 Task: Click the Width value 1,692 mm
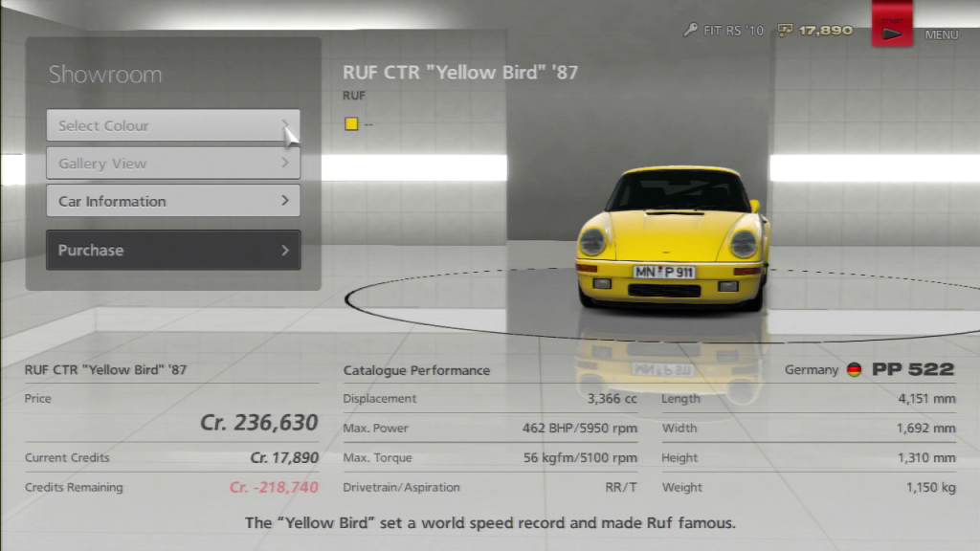(x=926, y=429)
